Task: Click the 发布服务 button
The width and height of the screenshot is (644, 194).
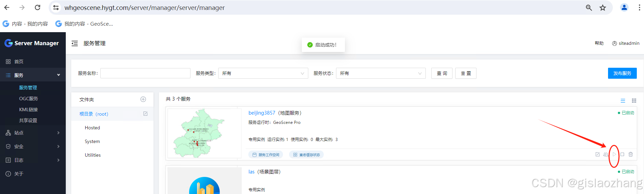Action: coord(622,73)
